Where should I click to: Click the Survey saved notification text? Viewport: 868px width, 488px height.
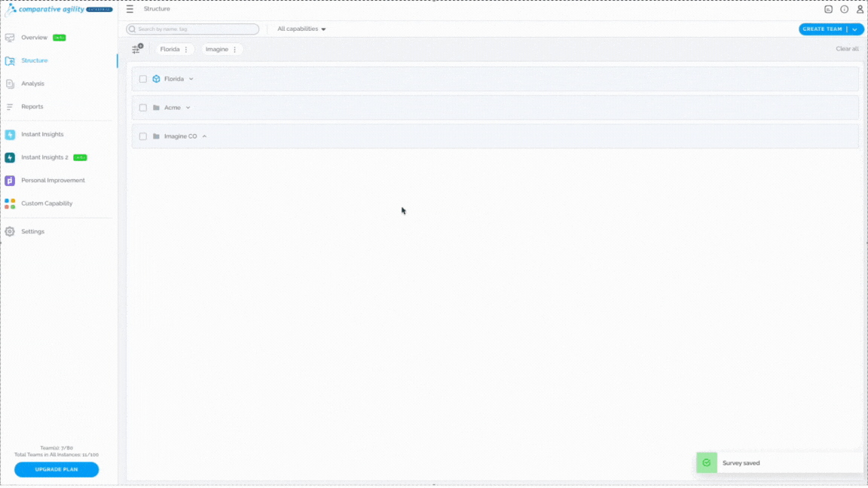741,463
